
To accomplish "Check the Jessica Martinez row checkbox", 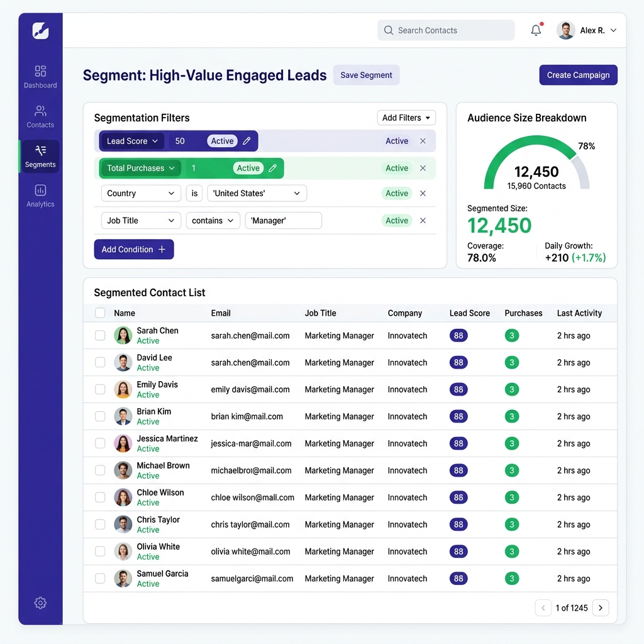I will pyautogui.click(x=100, y=443).
